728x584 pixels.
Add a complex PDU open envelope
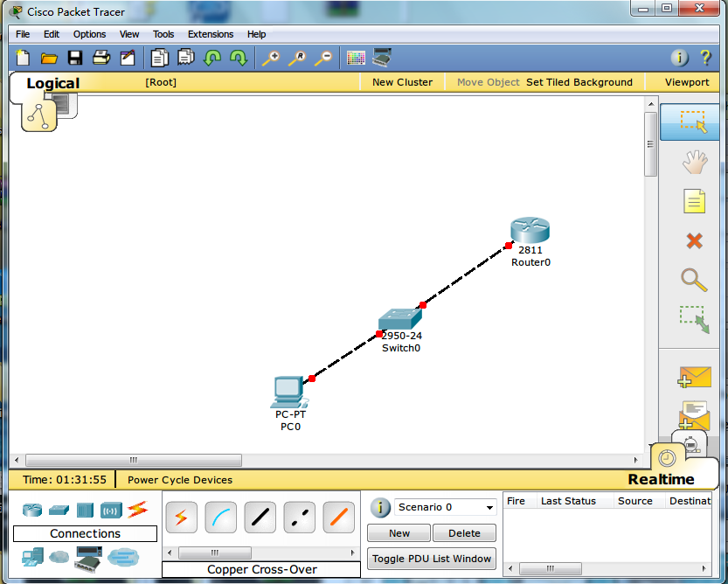point(695,415)
